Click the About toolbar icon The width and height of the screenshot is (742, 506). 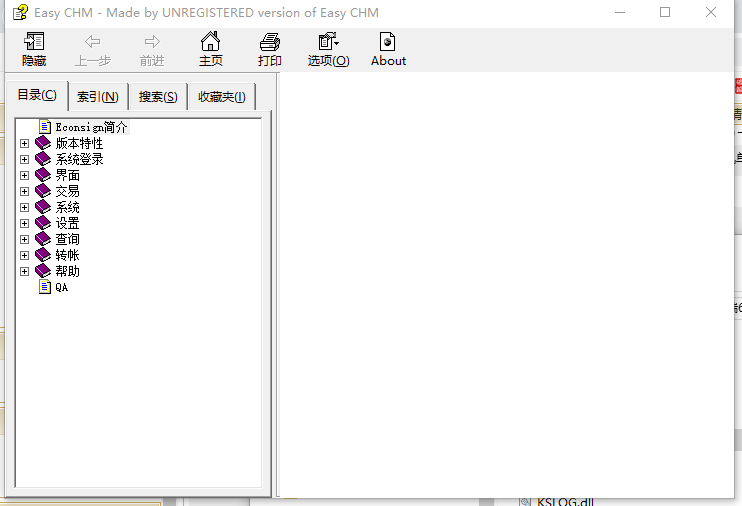[388, 42]
